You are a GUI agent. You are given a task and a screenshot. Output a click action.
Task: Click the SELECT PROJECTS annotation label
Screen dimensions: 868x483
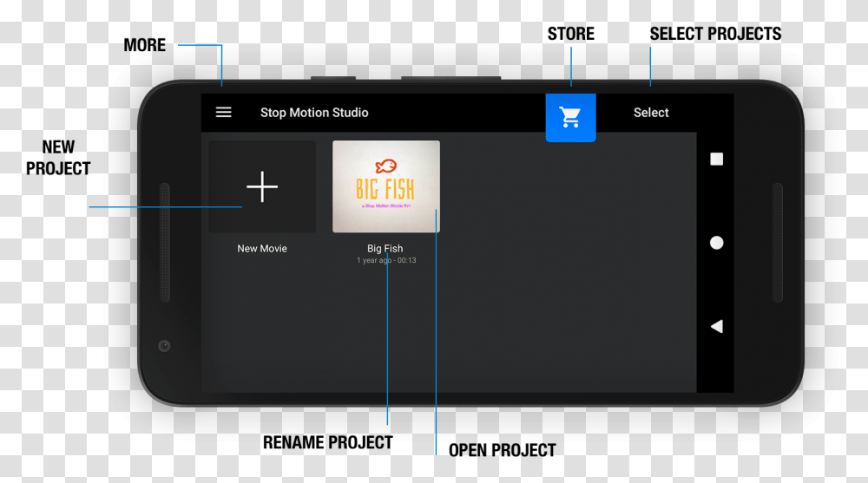pos(715,34)
